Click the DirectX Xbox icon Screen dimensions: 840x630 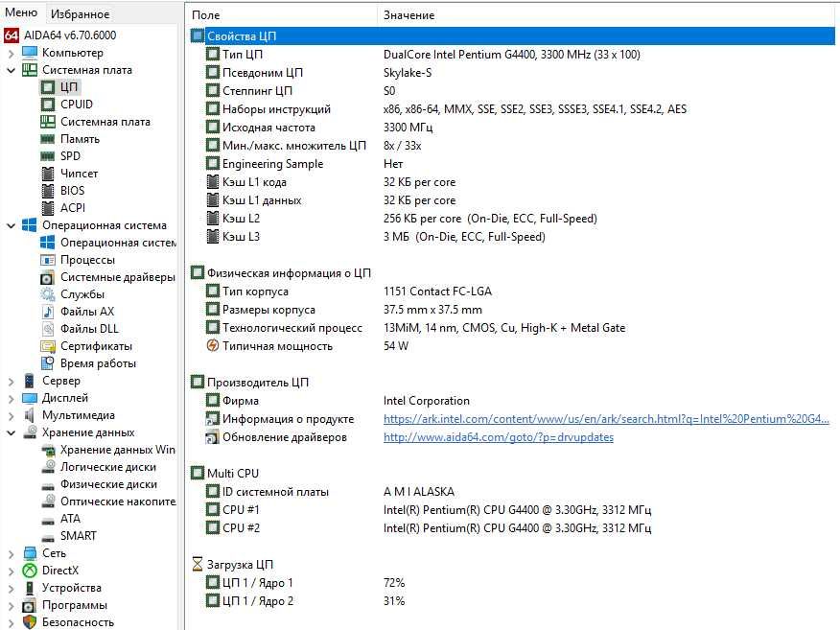30,571
